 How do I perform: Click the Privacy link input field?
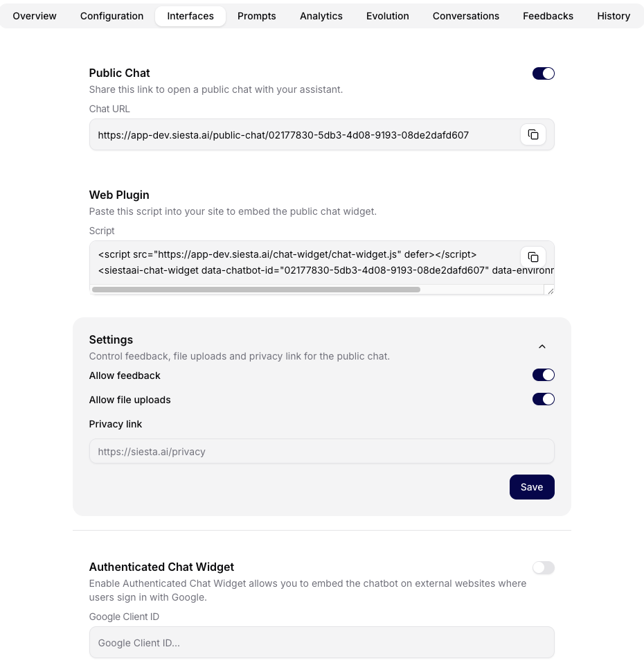[321, 451]
